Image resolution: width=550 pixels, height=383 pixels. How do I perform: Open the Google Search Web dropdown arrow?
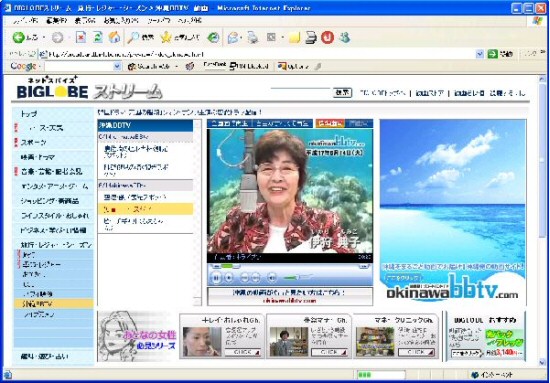177,66
